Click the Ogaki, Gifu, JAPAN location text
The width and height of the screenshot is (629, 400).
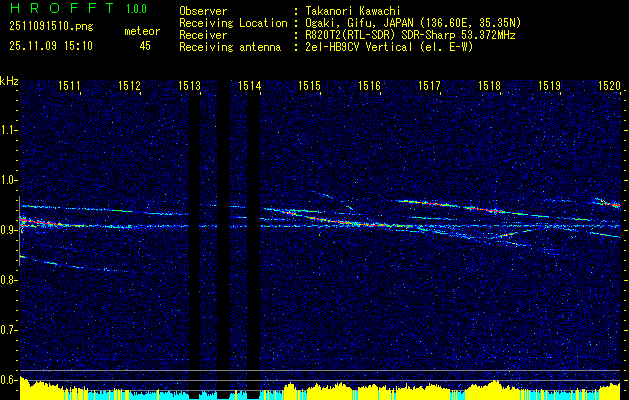411,23
